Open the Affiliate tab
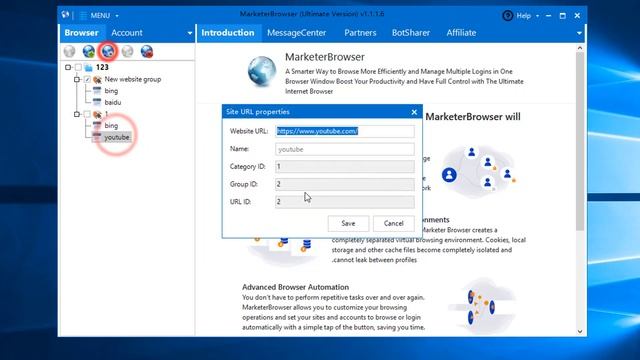The height and width of the screenshot is (360, 640). tap(461, 33)
